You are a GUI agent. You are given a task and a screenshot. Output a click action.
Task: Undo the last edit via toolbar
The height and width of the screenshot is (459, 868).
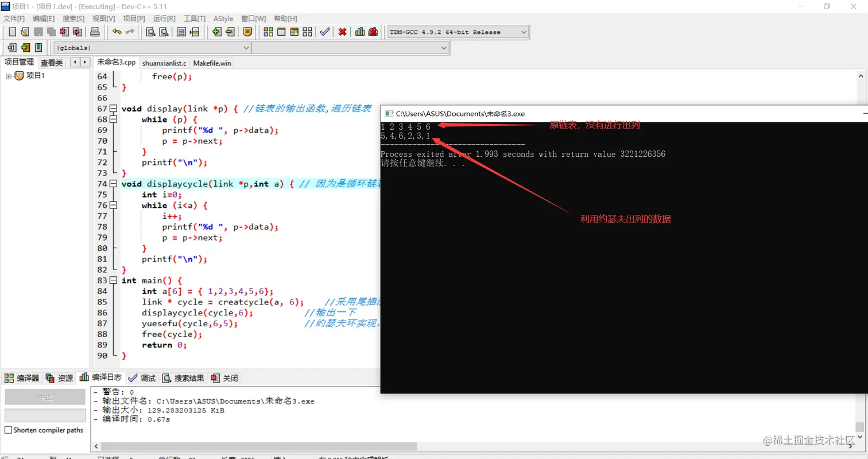point(117,32)
